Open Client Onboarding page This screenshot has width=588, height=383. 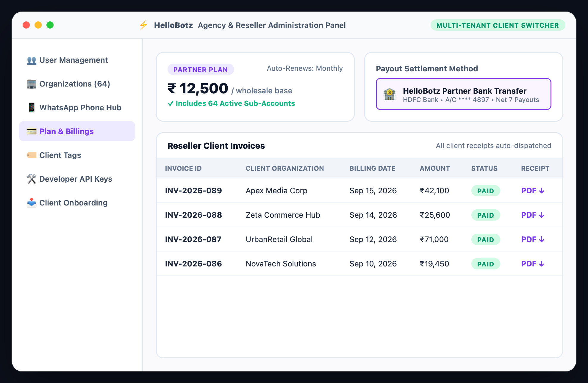point(77,203)
